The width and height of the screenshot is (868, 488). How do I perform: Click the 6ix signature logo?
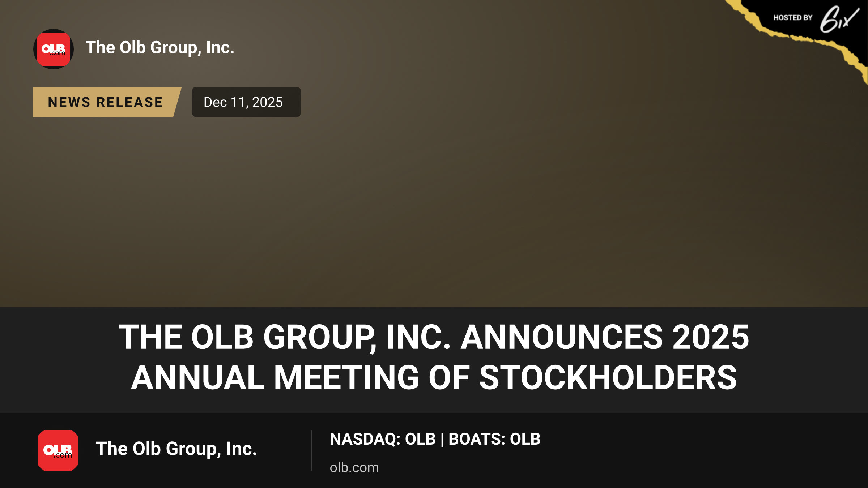pos(839,19)
